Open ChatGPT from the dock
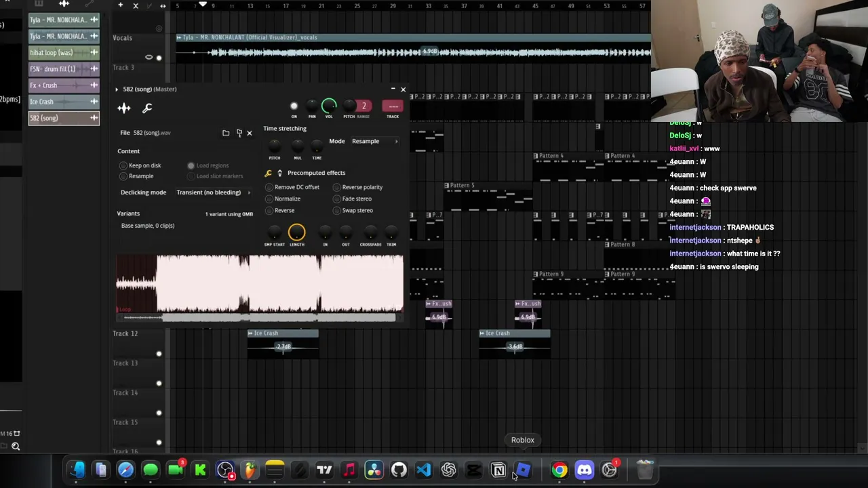The width and height of the screenshot is (868, 488). coord(449,470)
